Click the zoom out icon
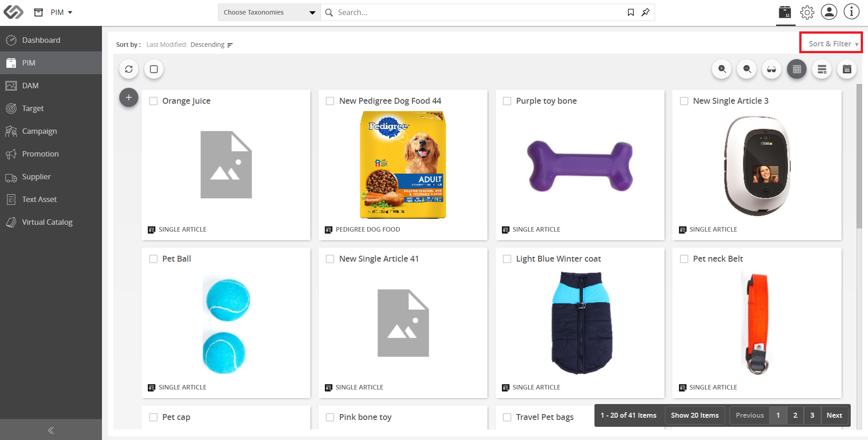 point(747,69)
